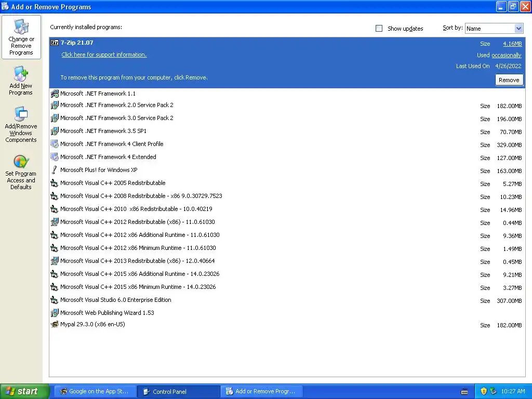Select Visual C++ 2012 x86 Minimum Runtime
Image resolution: width=532 pixels, height=399 pixels.
[287, 248]
